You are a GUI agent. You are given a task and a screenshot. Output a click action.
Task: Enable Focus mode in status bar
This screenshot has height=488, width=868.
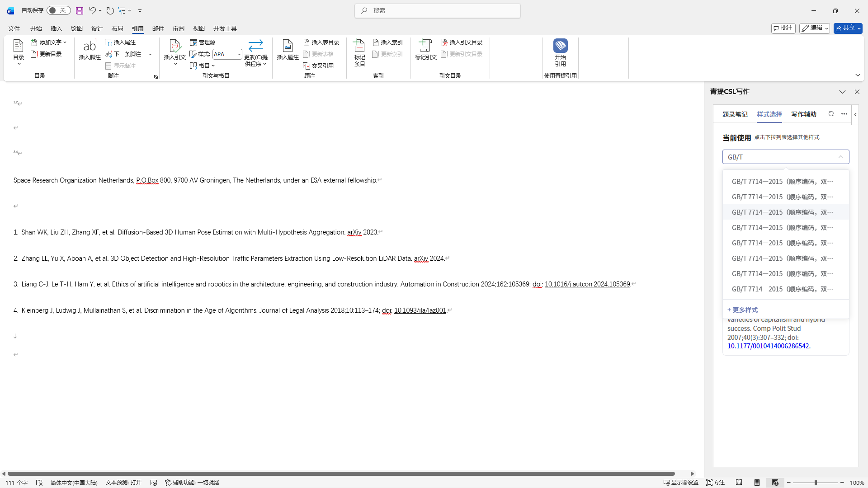[x=715, y=483]
